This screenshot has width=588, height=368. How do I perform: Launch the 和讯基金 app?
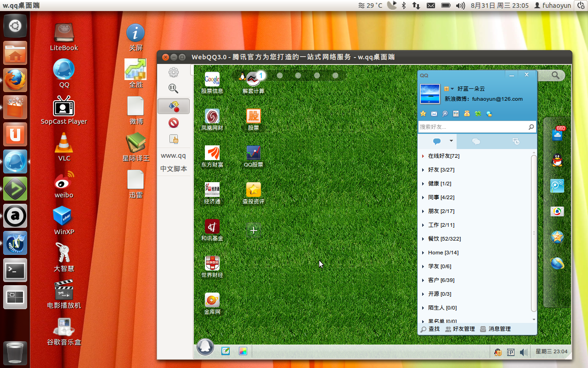[212, 226]
